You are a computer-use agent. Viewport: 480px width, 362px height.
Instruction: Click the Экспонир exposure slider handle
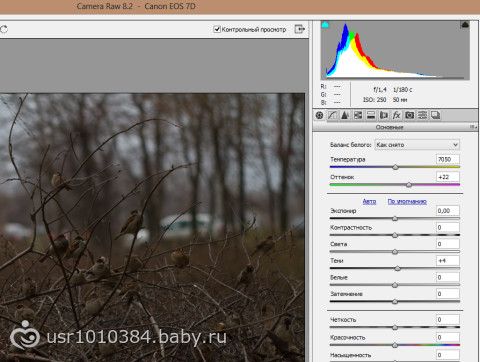tap(395, 219)
